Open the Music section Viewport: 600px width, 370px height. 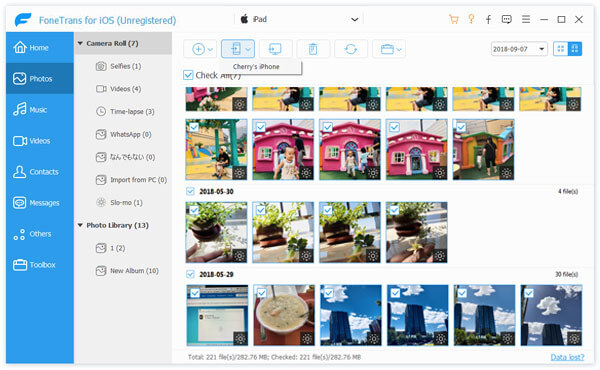pos(39,109)
